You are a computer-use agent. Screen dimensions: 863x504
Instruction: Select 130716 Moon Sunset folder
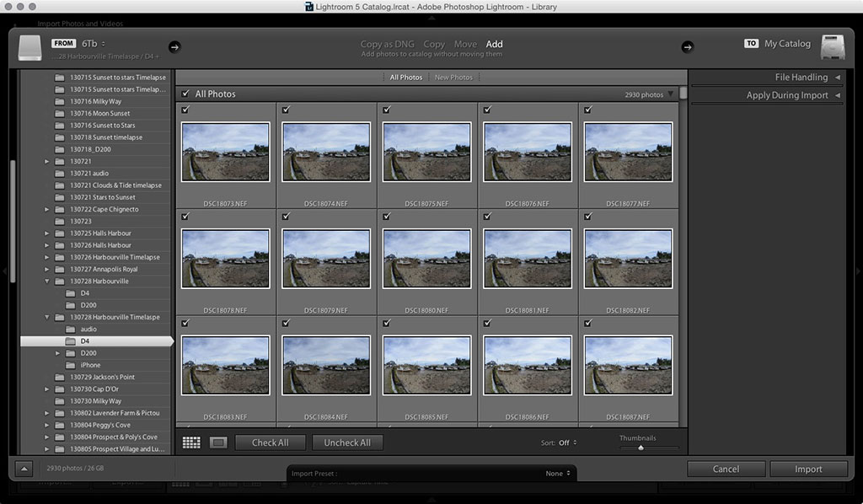[100, 113]
